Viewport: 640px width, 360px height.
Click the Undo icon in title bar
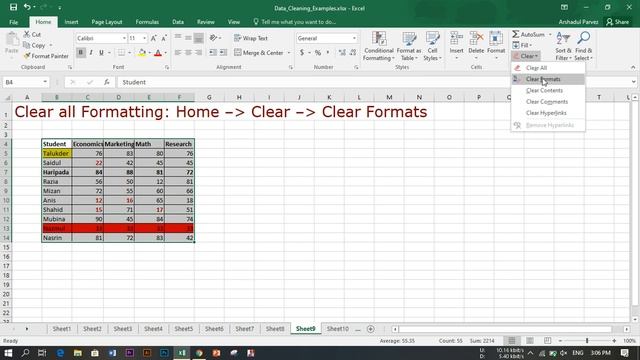27,7
